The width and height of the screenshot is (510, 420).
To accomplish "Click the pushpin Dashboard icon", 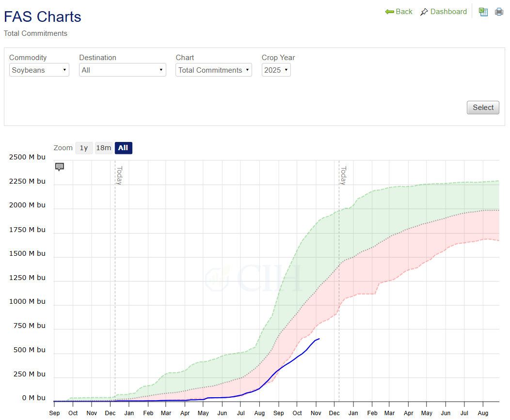I will 424,12.
